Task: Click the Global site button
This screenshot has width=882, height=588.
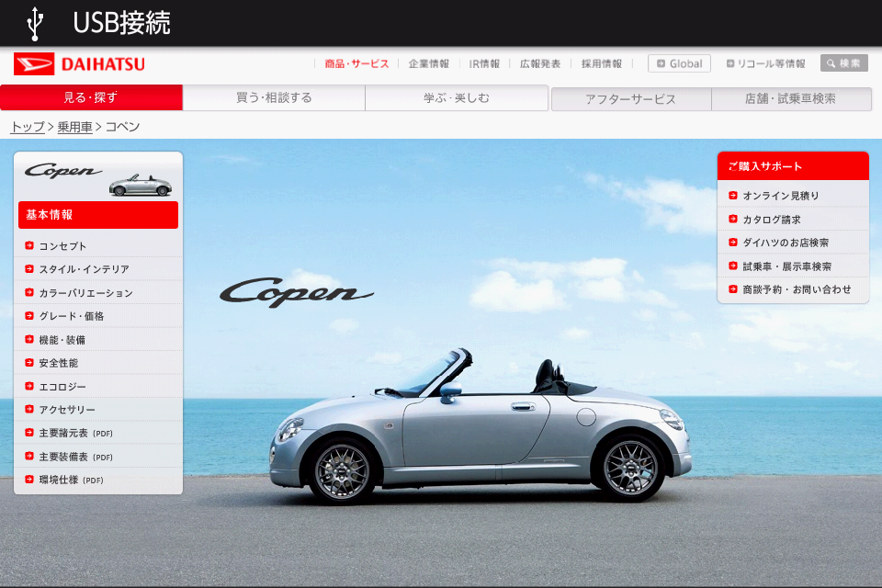Action: click(x=679, y=63)
